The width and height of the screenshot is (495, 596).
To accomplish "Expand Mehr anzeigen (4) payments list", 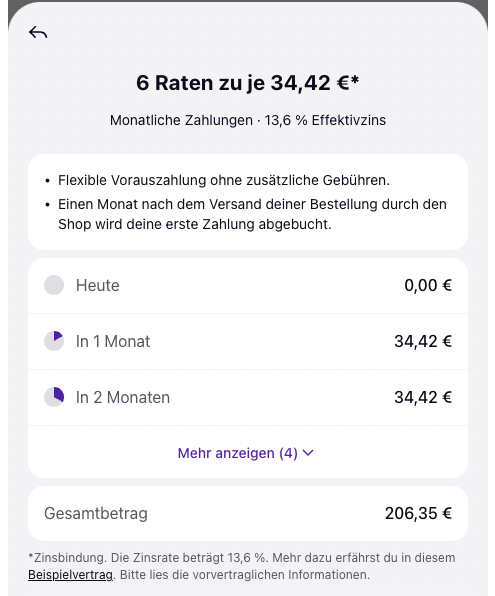I will point(246,453).
